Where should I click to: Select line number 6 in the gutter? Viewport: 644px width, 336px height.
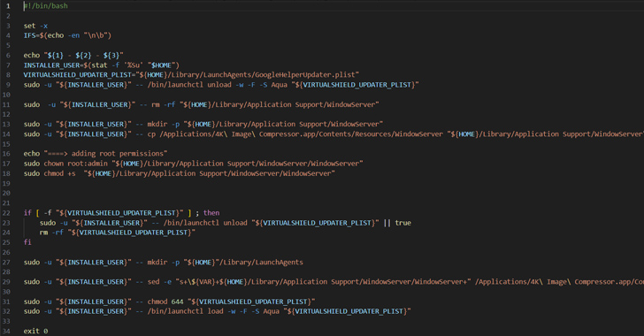[x=8, y=55]
